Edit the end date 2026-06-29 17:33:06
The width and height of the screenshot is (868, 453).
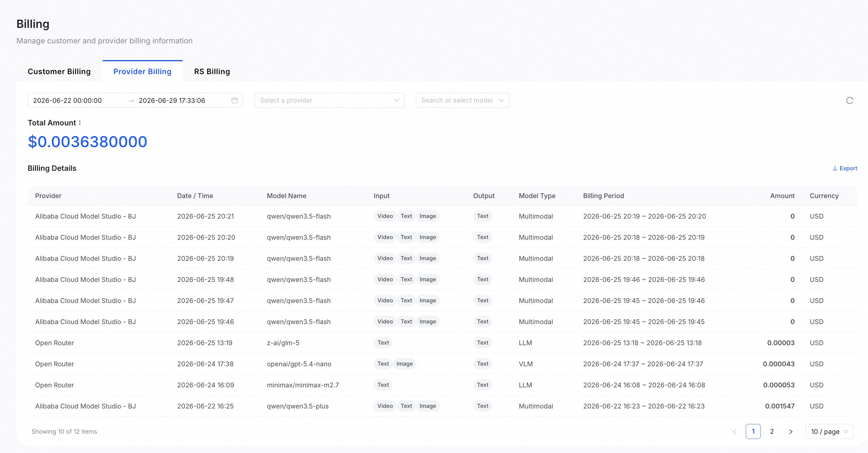(172, 101)
